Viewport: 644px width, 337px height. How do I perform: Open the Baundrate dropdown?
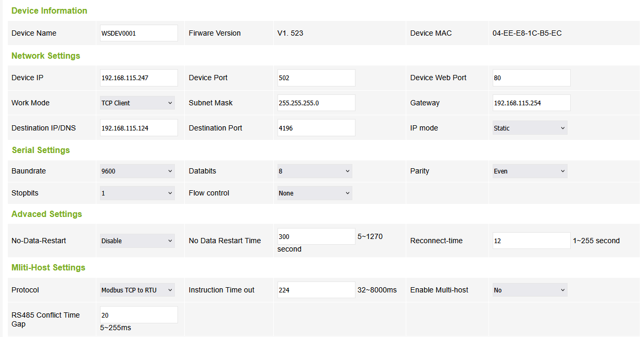click(x=137, y=171)
